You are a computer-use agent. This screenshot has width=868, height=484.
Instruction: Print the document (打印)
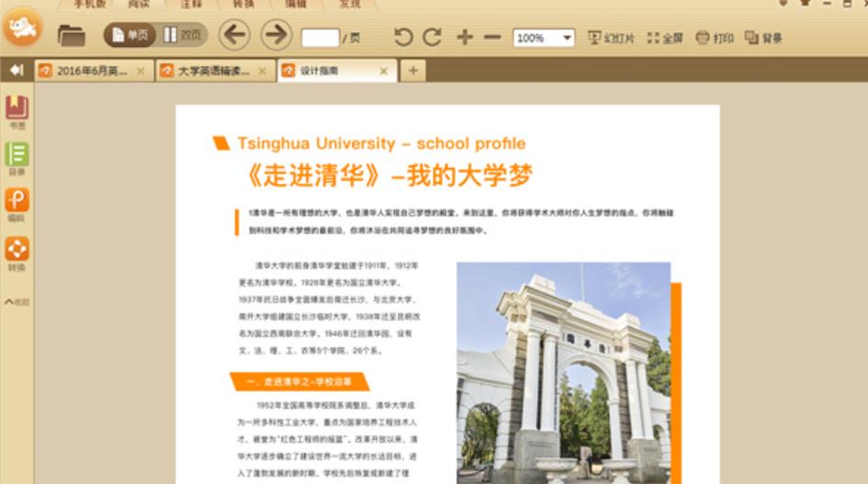715,38
